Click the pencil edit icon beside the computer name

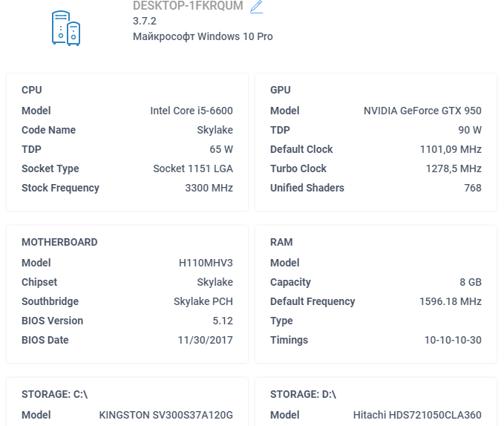(257, 7)
